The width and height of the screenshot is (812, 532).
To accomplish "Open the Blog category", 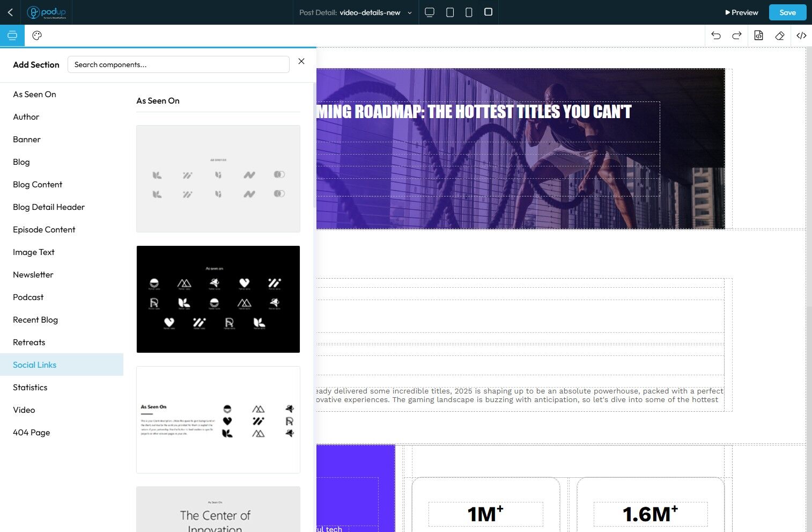I will tap(62, 162).
